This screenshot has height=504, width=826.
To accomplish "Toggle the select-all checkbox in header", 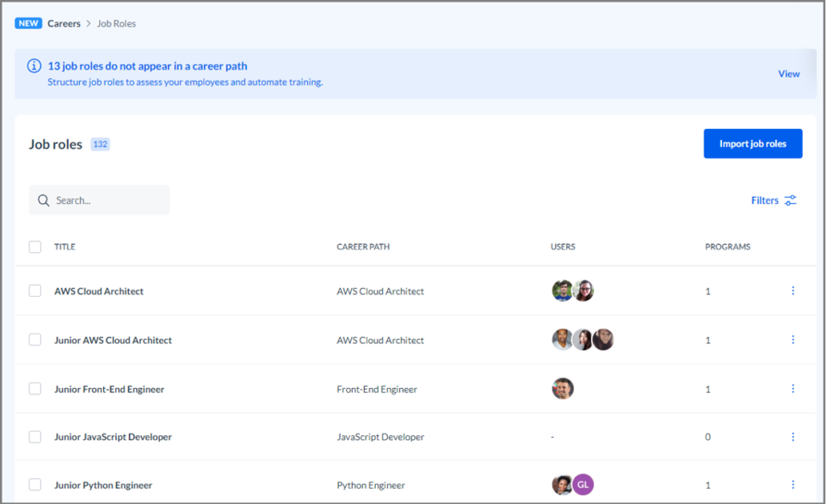I will [x=34, y=247].
